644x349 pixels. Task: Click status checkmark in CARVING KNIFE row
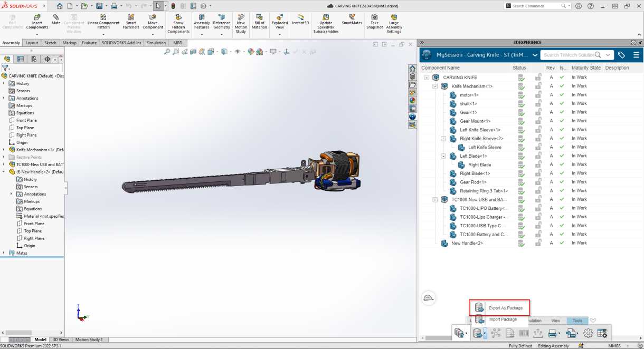tap(521, 77)
